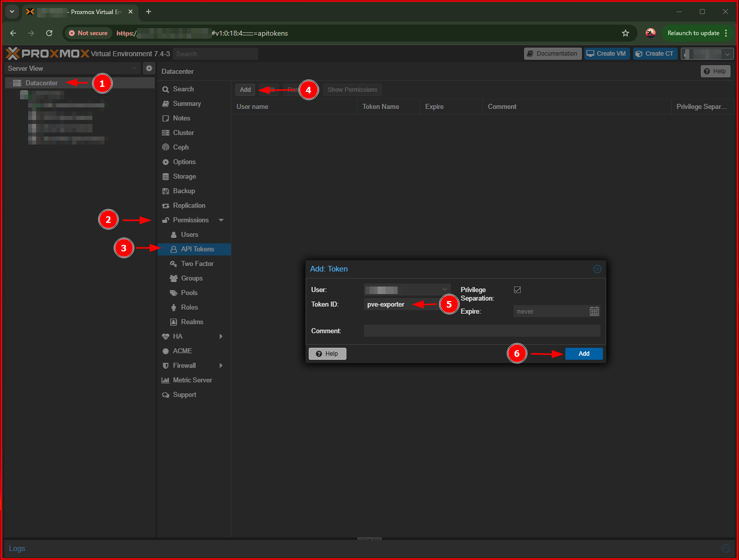739x560 pixels.
Task: Bookmark this page with star icon
Action: click(626, 33)
